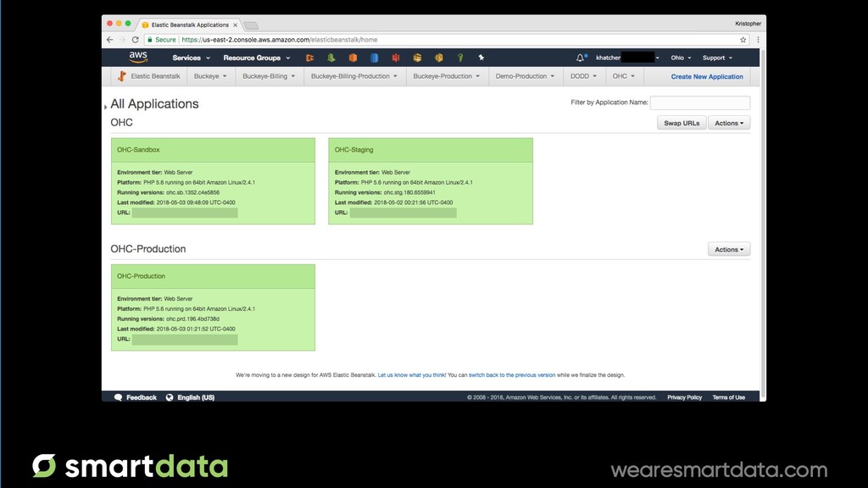Click English (US) language selector
868x488 pixels.
(196, 397)
